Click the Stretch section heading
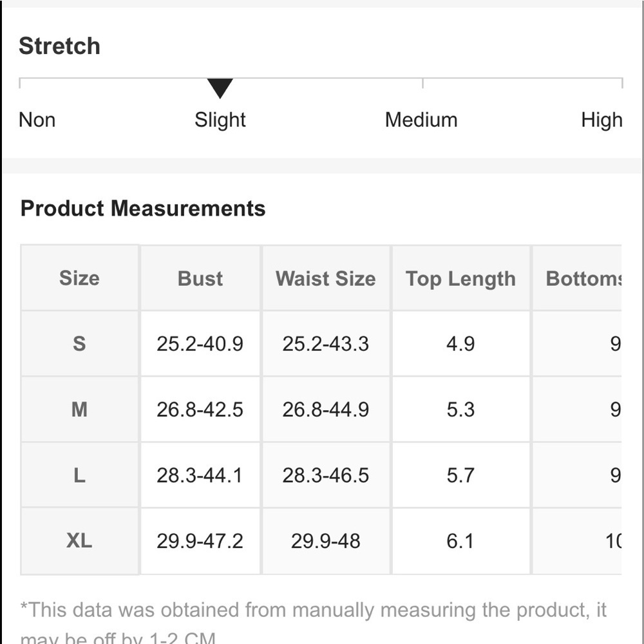644x644 pixels. (x=59, y=46)
